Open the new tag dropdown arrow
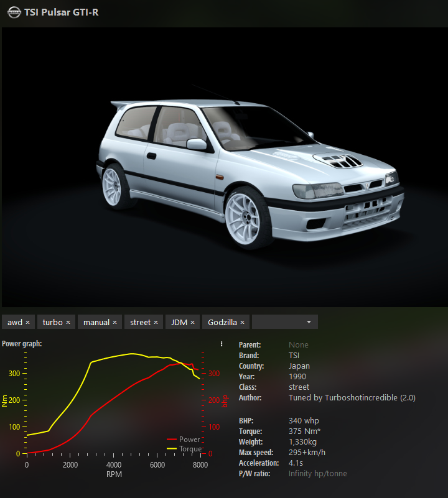The width and height of the screenshot is (448, 498). click(309, 322)
